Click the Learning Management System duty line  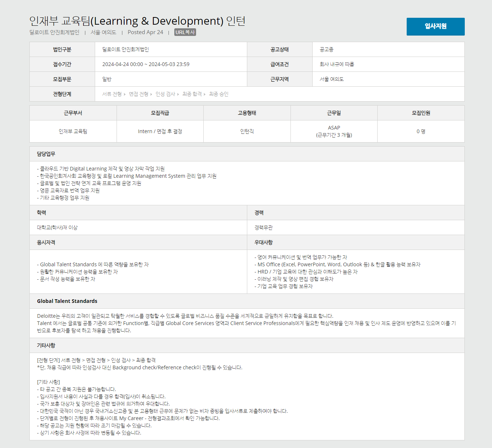tap(127, 176)
